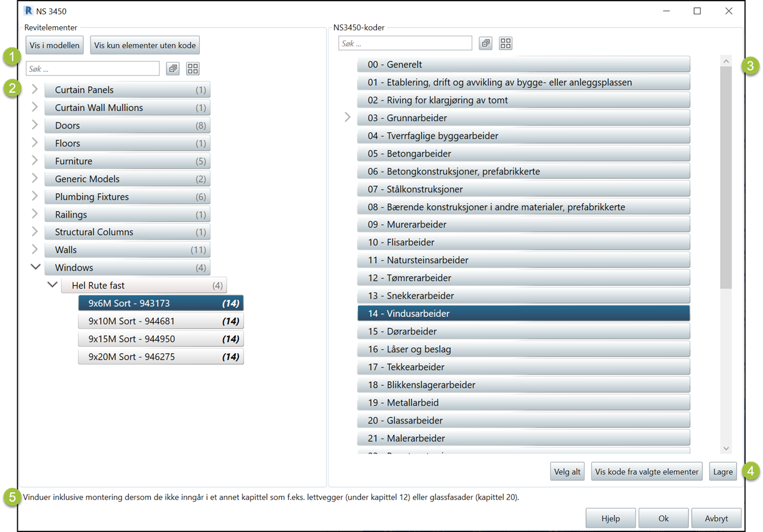Click the scroll down arrow of code list
Viewport: 763px width, 532px height.
(x=726, y=448)
